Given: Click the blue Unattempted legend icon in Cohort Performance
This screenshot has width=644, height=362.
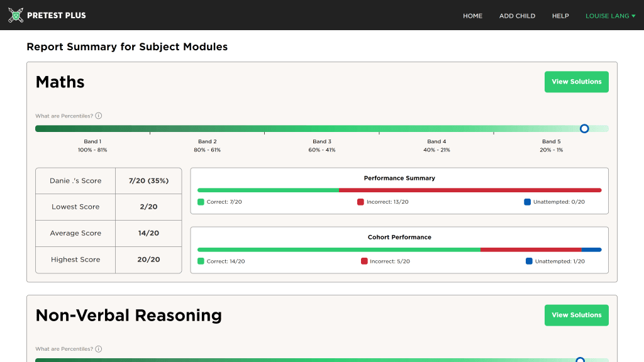Looking at the screenshot, I should coord(528,261).
